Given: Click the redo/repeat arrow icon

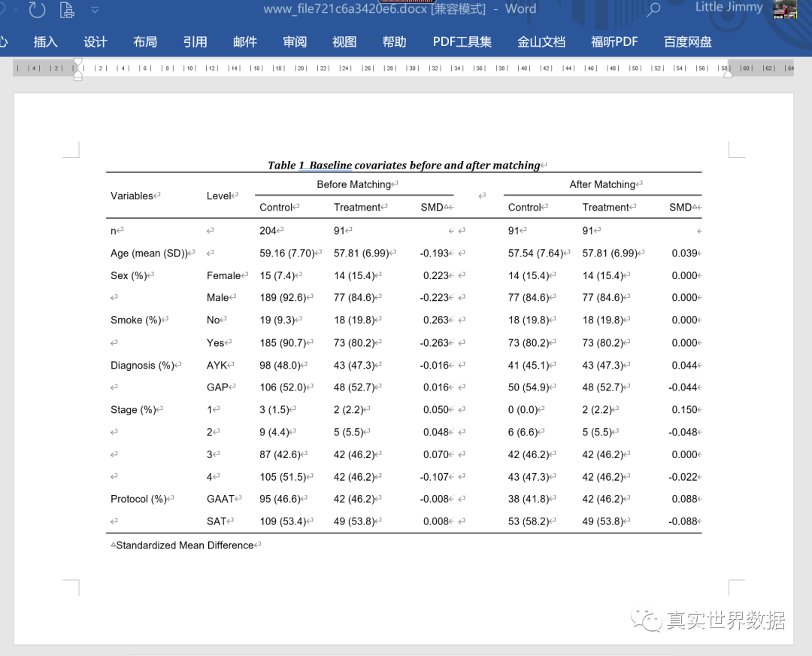Looking at the screenshot, I should pyautogui.click(x=37, y=9).
